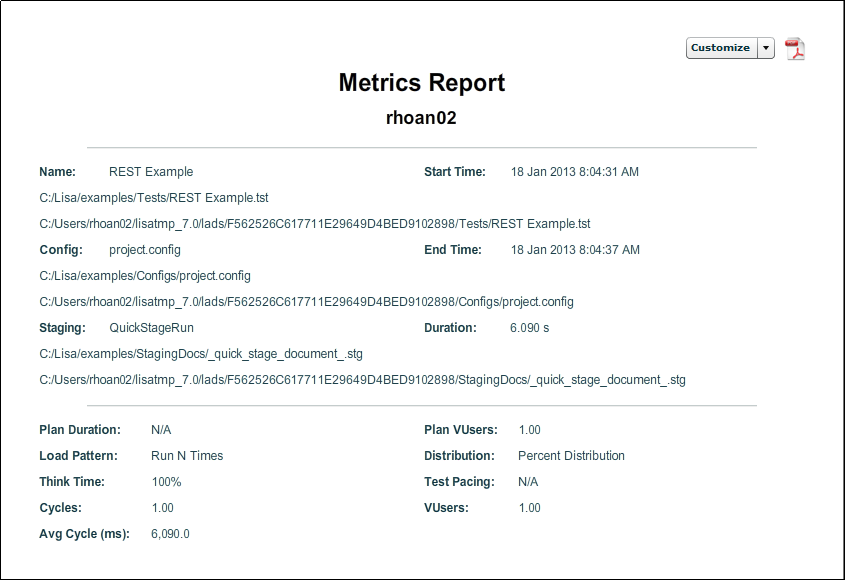Export the report as PDF

coord(793,47)
